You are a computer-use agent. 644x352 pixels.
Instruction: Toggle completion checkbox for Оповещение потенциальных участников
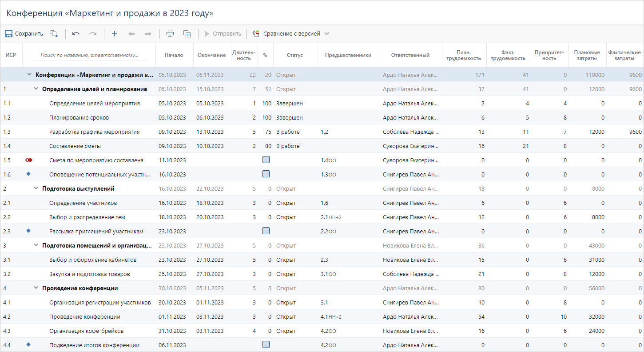click(x=266, y=174)
